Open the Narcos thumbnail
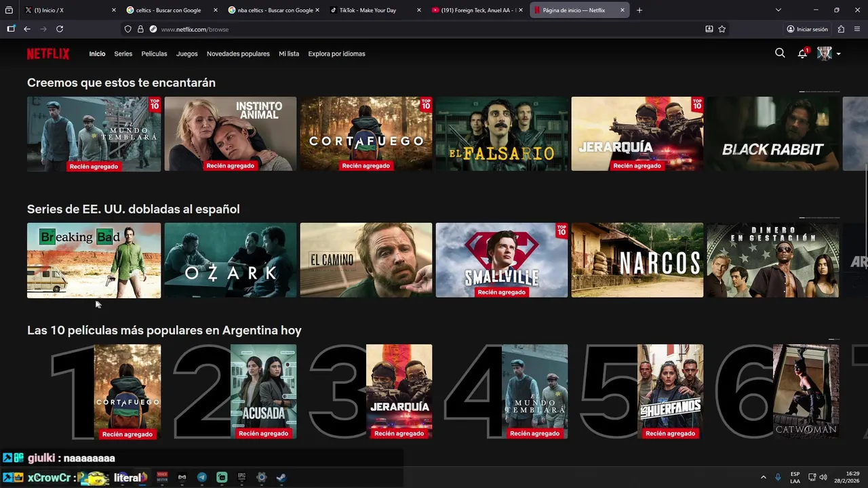The height and width of the screenshot is (488, 868). (637, 260)
